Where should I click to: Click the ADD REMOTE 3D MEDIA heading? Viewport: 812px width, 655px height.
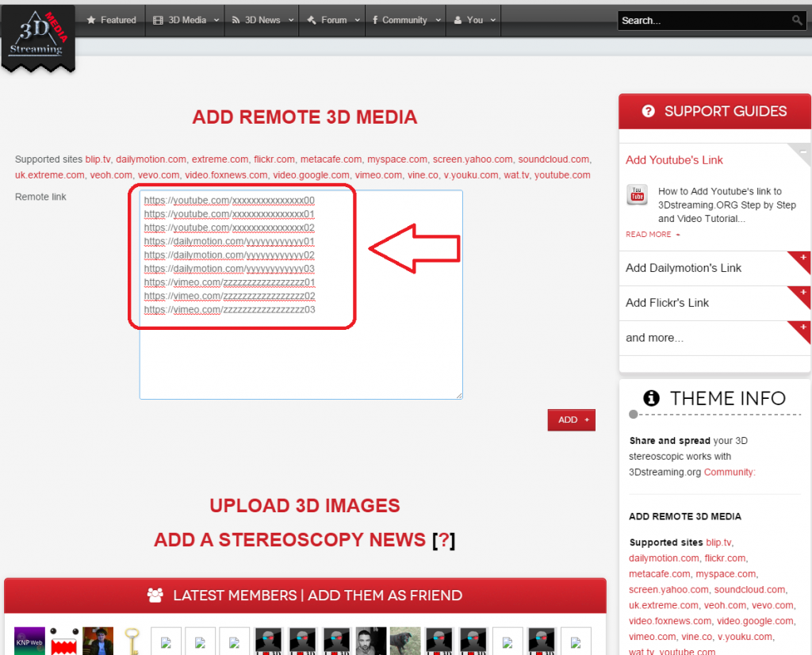304,117
